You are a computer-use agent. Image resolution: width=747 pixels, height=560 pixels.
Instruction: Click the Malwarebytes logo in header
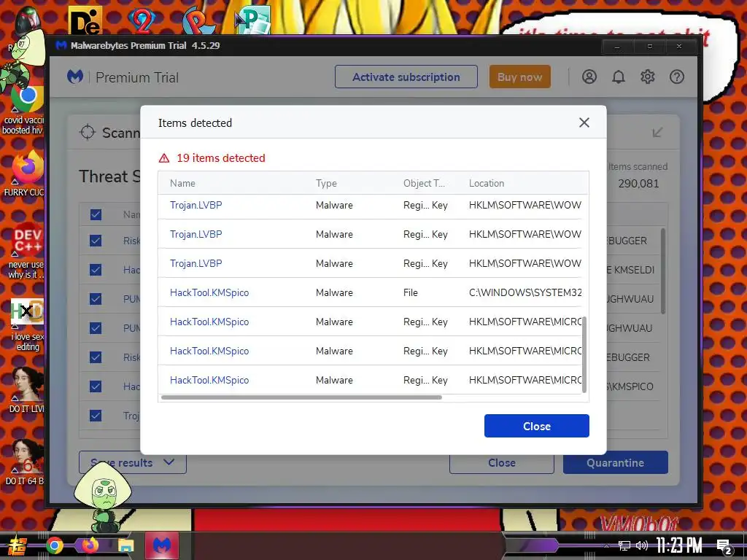tap(75, 77)
